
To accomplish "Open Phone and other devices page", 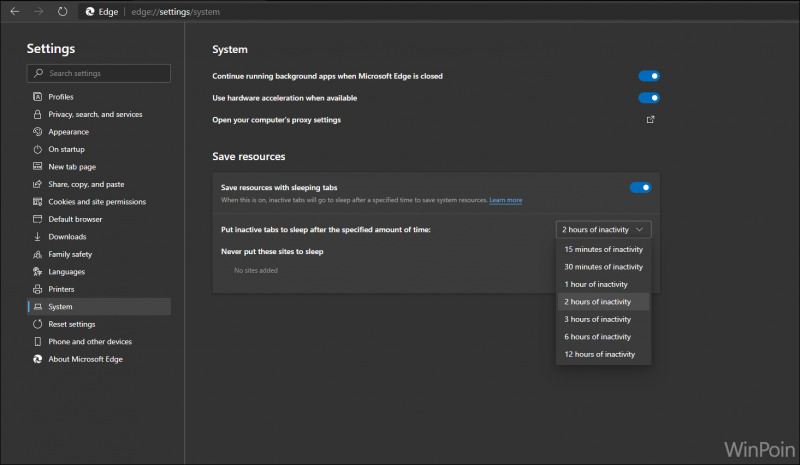I will point(99,341).
